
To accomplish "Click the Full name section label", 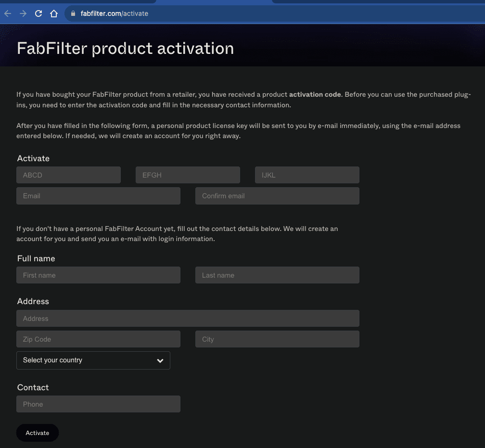I will coord(36,258).
